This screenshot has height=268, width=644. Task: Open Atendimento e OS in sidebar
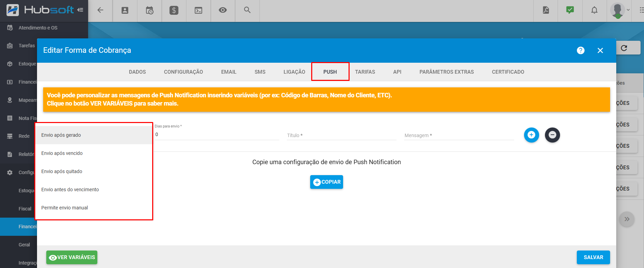click(38, 28)
